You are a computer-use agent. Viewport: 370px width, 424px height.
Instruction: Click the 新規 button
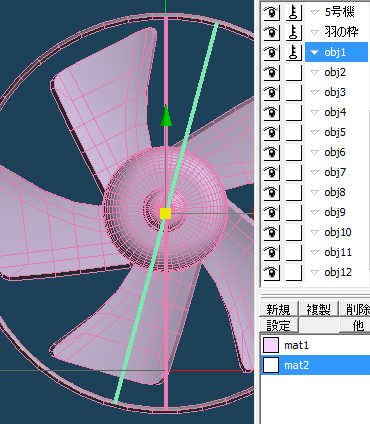click(279, 309)
